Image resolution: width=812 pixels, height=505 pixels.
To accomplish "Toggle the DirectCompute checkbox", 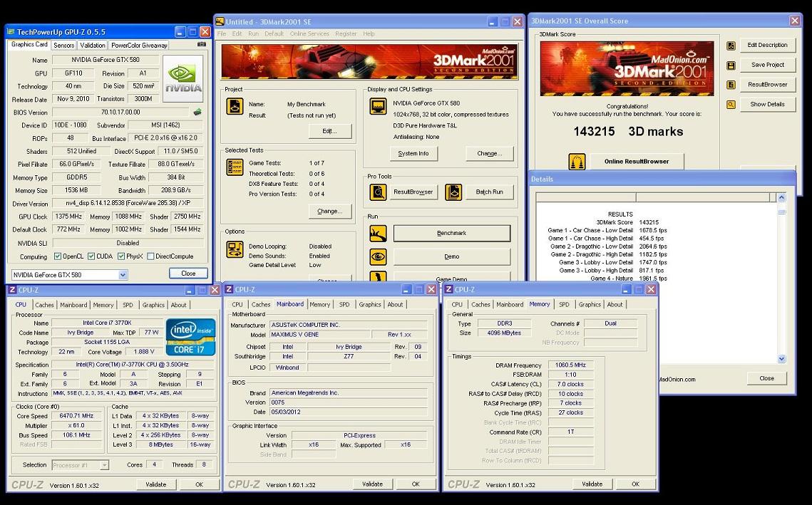I will [150, 256].
